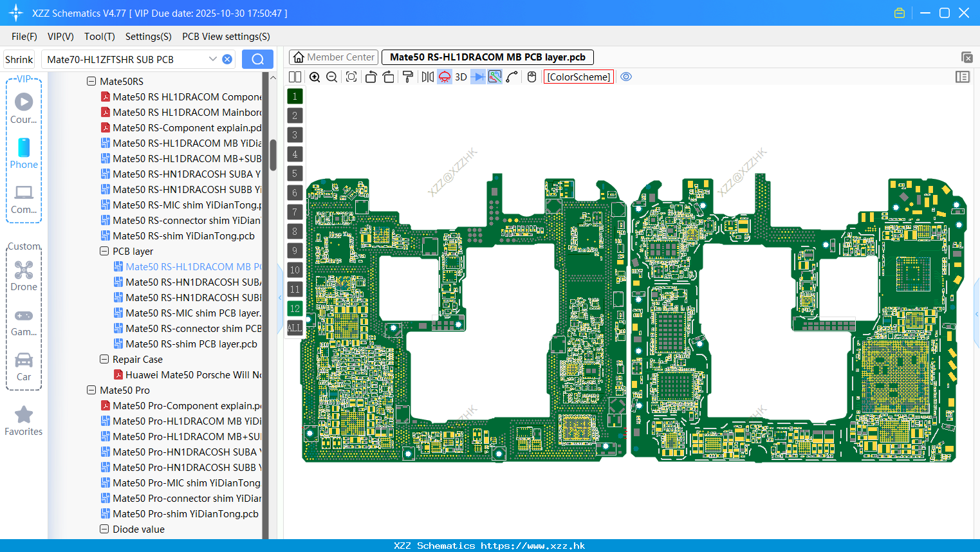Select the Game console category
Screen dimensions: 980x552
click(24, 322)
